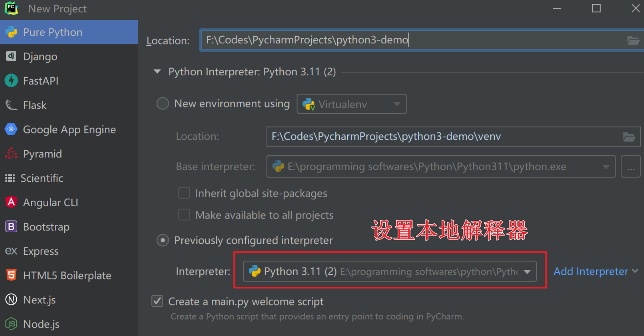
Task: Select Pure Python project type
Action: (69, 32)
